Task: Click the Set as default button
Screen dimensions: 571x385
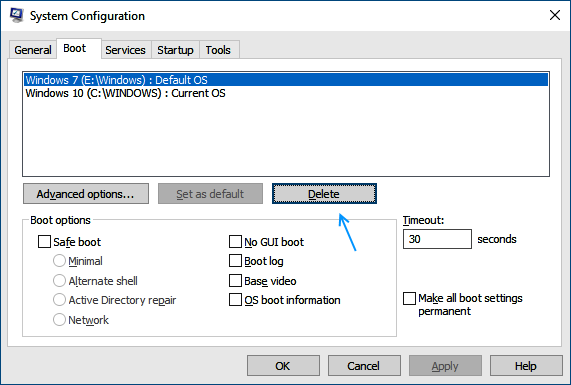Action: [x=210, y=194]
